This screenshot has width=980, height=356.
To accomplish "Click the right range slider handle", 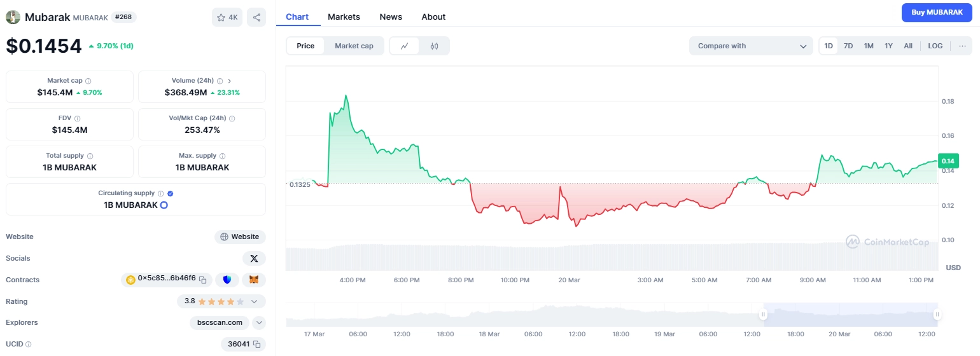I will click(x=937, y=314).
